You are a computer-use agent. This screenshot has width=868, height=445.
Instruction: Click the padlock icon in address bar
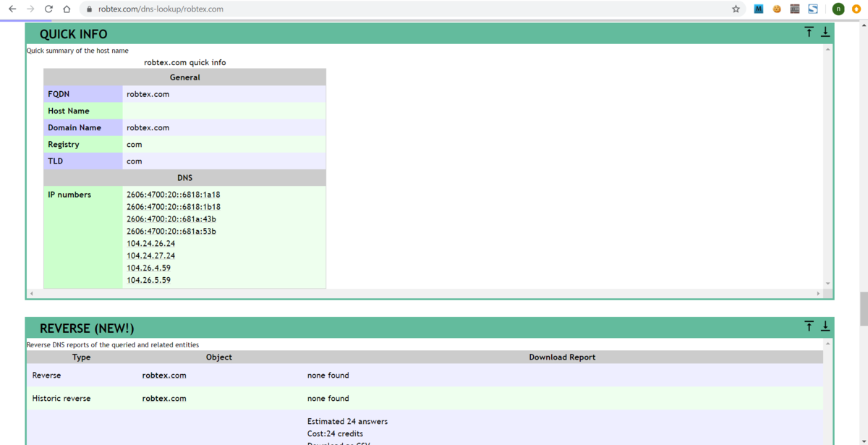click(88, 9)
